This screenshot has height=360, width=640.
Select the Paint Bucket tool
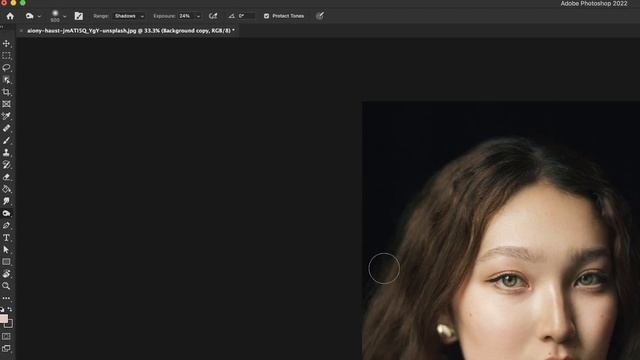pyautogui.click(x=6, y=189)
